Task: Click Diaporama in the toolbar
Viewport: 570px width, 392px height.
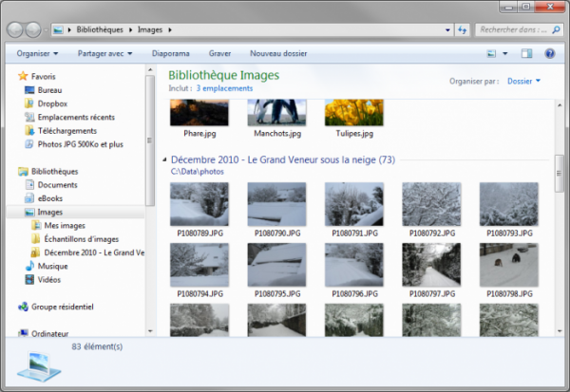Action: click(x=173, y=54)
